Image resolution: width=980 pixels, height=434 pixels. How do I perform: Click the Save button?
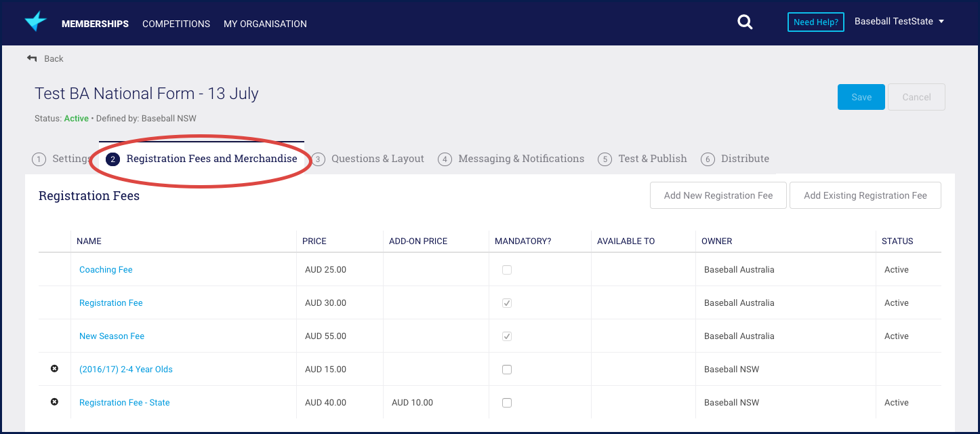[x=861, y=97]
